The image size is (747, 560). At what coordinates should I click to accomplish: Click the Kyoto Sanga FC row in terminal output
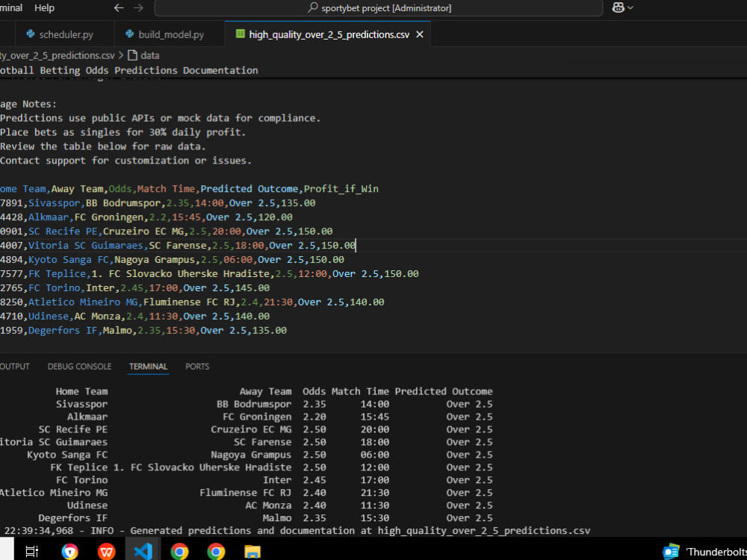260,455
